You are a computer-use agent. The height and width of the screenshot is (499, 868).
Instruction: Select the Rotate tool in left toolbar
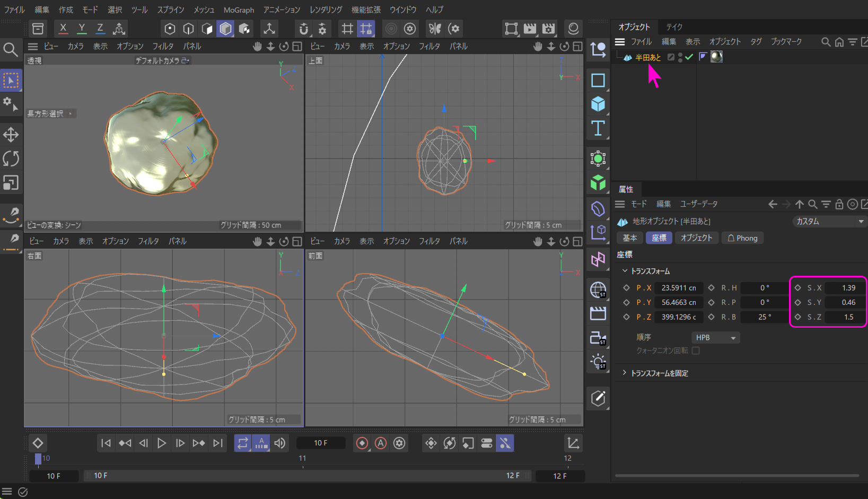tap(11, 159)
